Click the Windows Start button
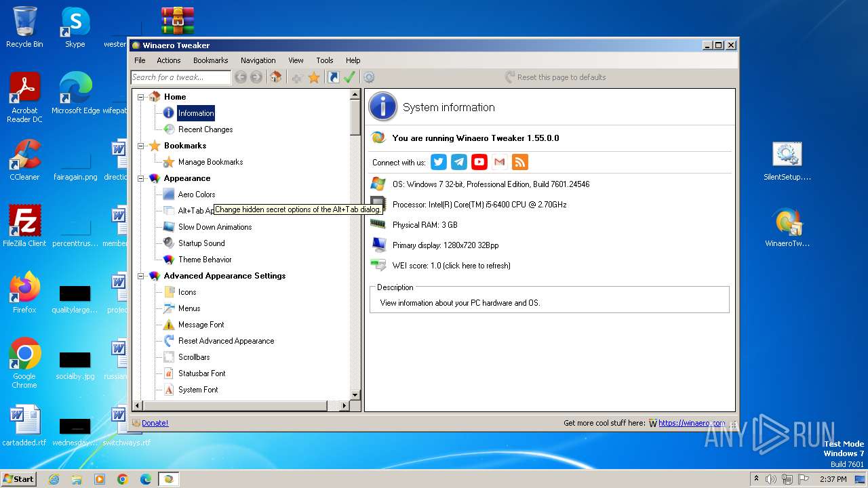 coord(18,479)
